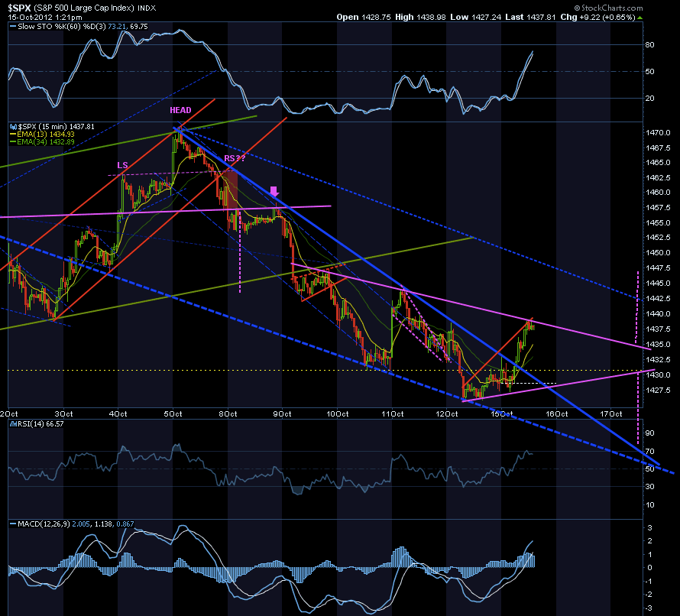Click the 5 Oct date axis label
The width and height of the screenshot is (680, 616).
pos(173,413)
